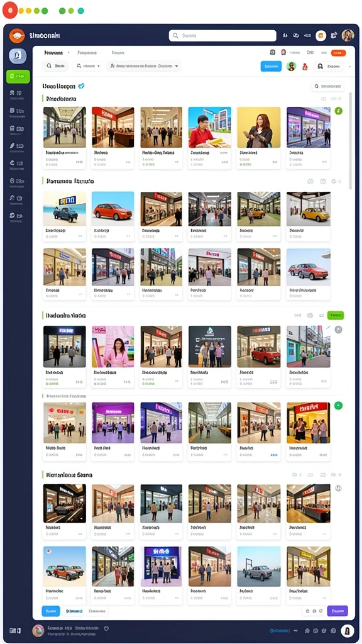Click the green button in the left sidebar
362x644 pixels.
pyautogui.click(x=18, y=76)
